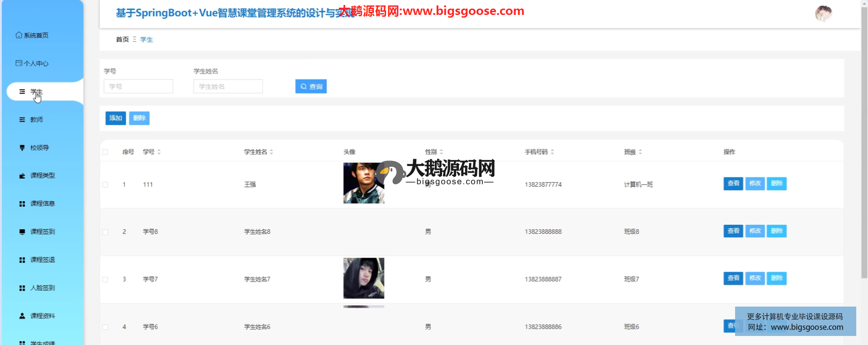868x345 pixels.
Task: Click the 课程签到 sidebar icon
Action: click(22, 232)
